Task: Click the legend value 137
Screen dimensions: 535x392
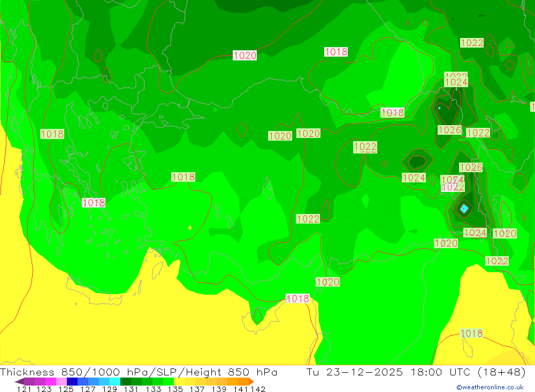Action: [x=197, y=389]
